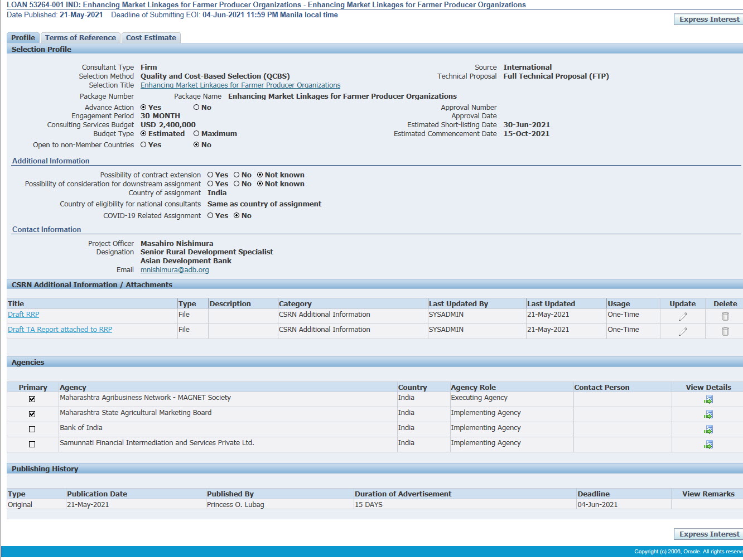Click the 30 MONTH engagement period value
Viewport: 743px width, 560px height.
[160, 116]
